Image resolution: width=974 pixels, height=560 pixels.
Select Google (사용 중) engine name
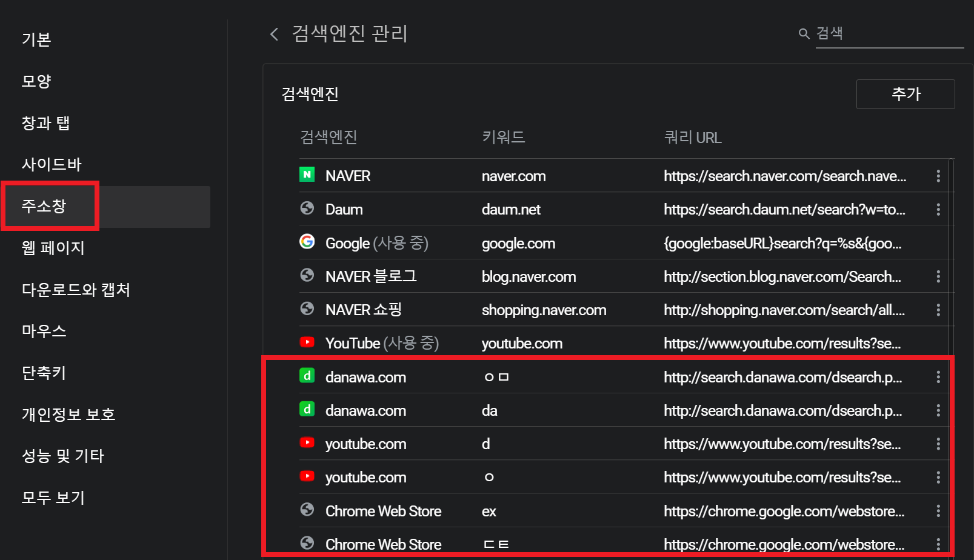(x=377, y=243)
